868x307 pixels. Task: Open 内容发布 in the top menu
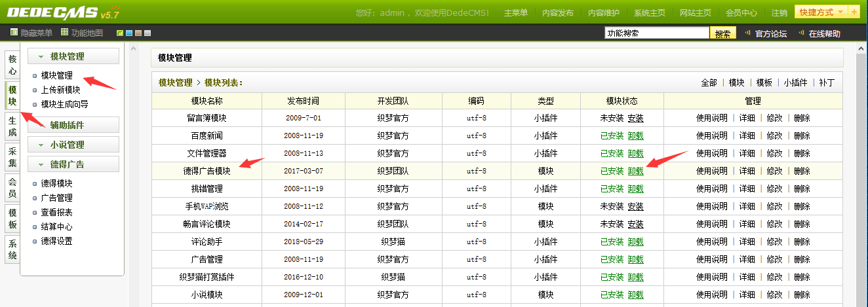click(x=557, y=13)
